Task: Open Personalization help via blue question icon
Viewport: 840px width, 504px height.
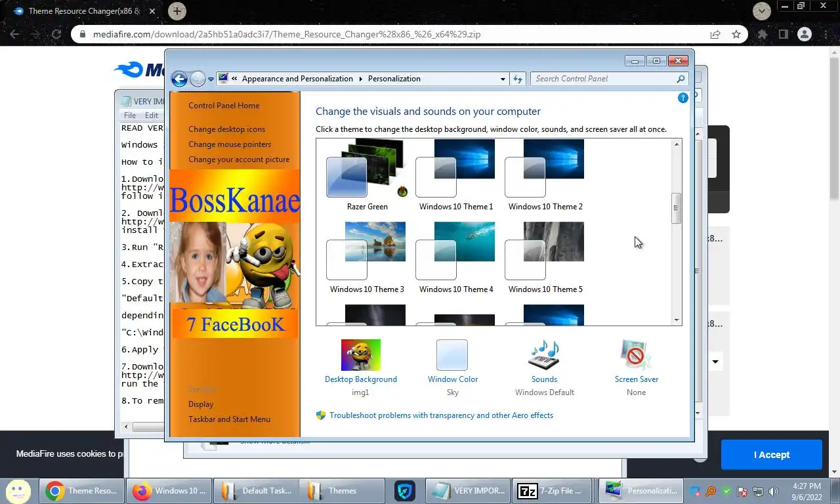Action: pyautogui.click(x=682, y=98)
